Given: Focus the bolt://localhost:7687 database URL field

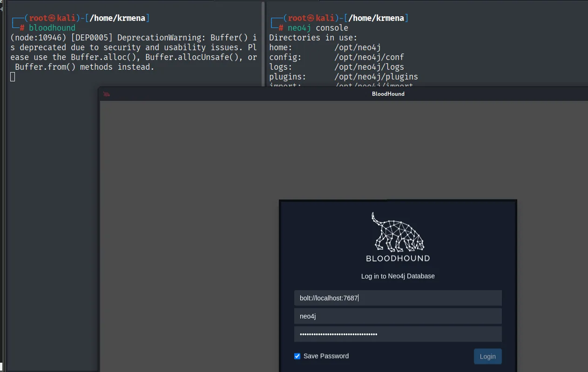Looking at the screenshot, I should 398,298.
